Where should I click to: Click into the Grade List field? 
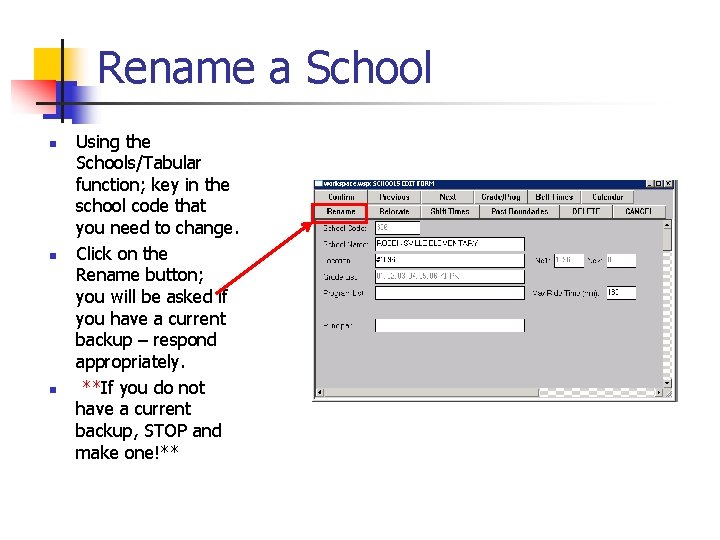450,276
